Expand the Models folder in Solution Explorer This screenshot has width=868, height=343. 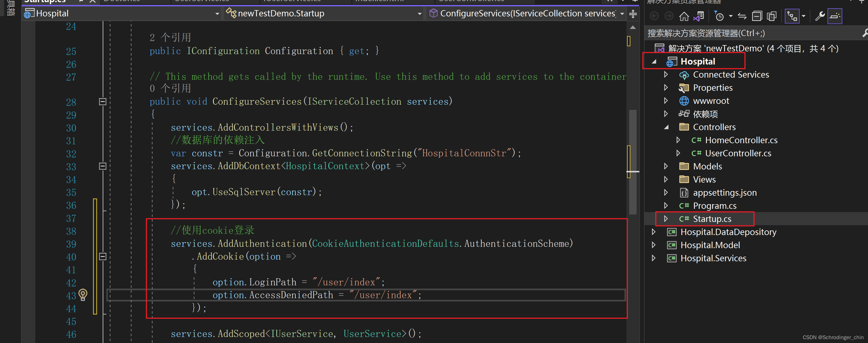tap(666, 166)
